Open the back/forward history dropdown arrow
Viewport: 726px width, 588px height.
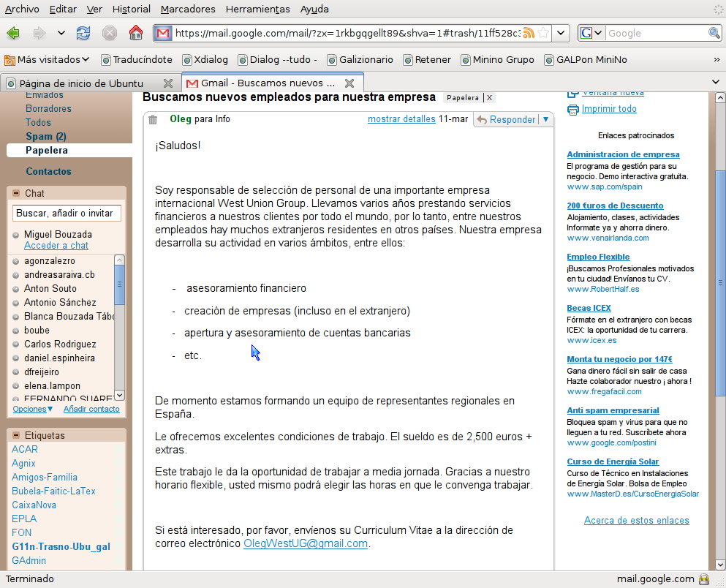click(61, 33)
